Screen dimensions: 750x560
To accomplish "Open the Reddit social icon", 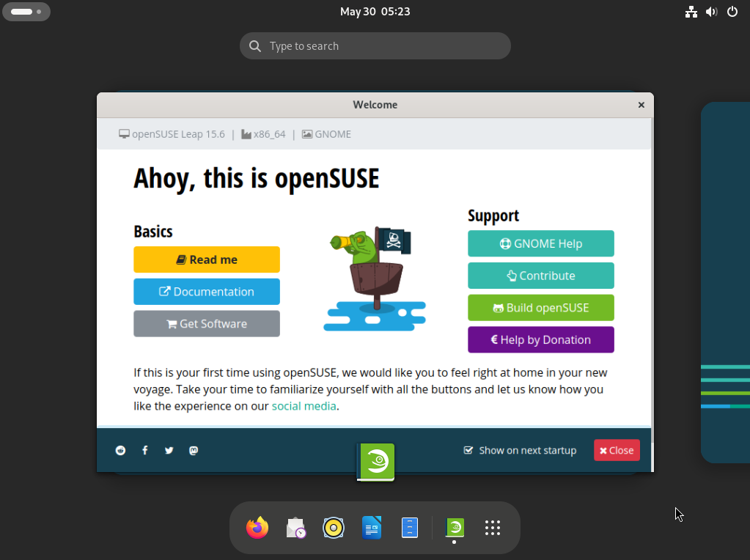I will (121, 450).
